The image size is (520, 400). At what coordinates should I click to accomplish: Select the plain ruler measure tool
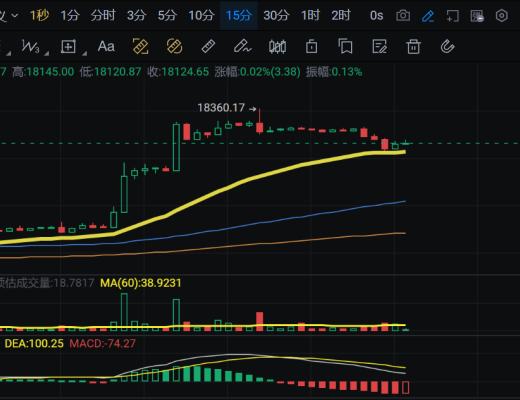[209, 46]
